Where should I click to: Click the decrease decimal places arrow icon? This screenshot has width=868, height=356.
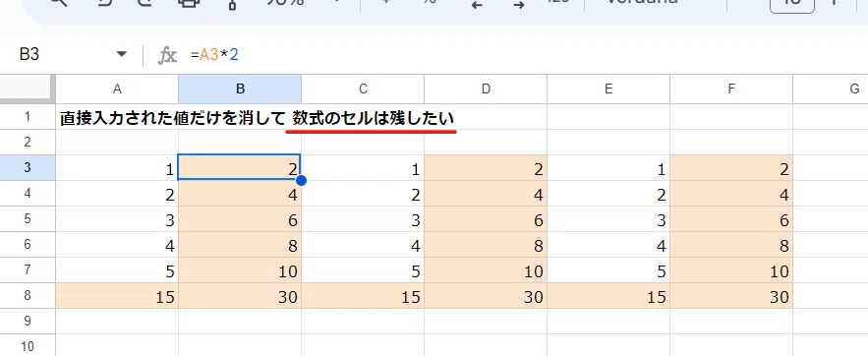click(477, 5)
